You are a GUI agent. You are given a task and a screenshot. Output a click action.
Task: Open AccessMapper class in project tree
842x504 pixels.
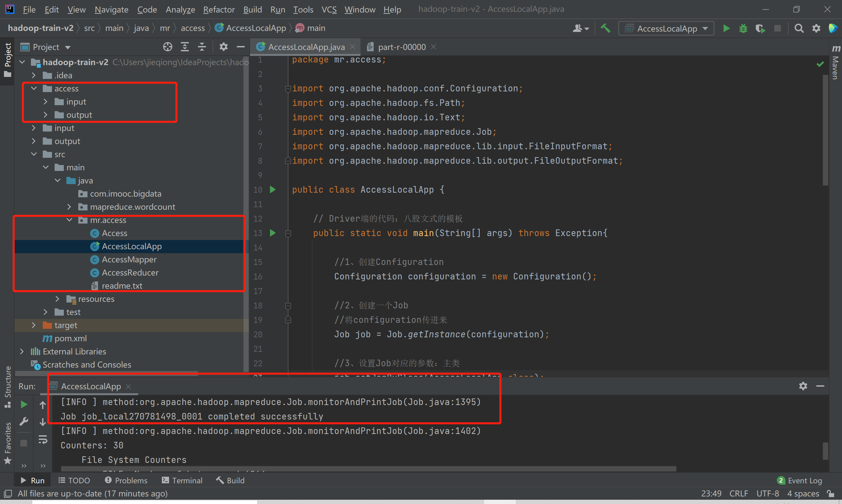click(x=129, y=259)
